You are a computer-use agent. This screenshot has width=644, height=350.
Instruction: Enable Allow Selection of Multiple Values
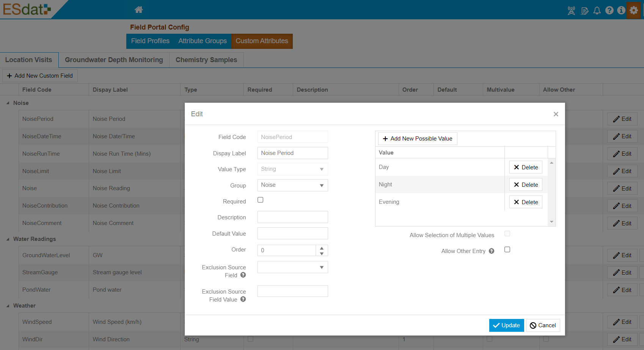(x=507, y=234)
